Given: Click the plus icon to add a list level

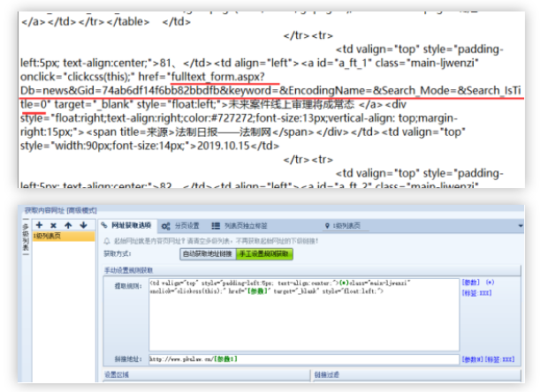Looking at the screenshot, I should point(39,225).
